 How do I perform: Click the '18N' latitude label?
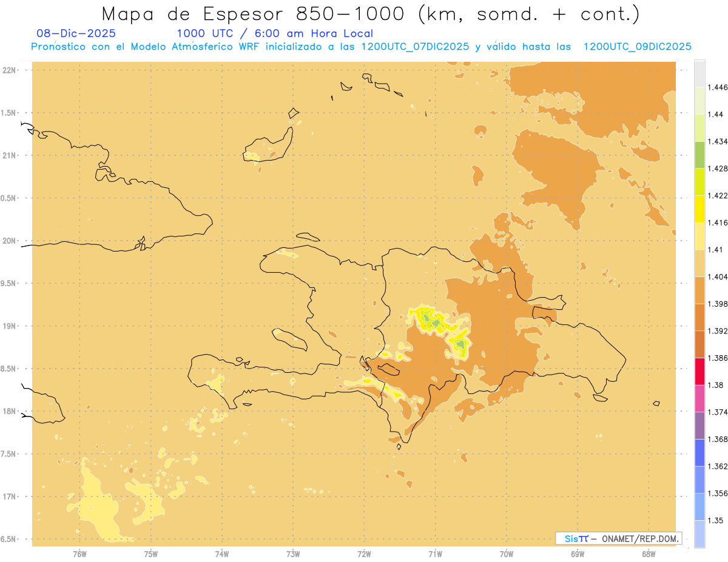8,412
